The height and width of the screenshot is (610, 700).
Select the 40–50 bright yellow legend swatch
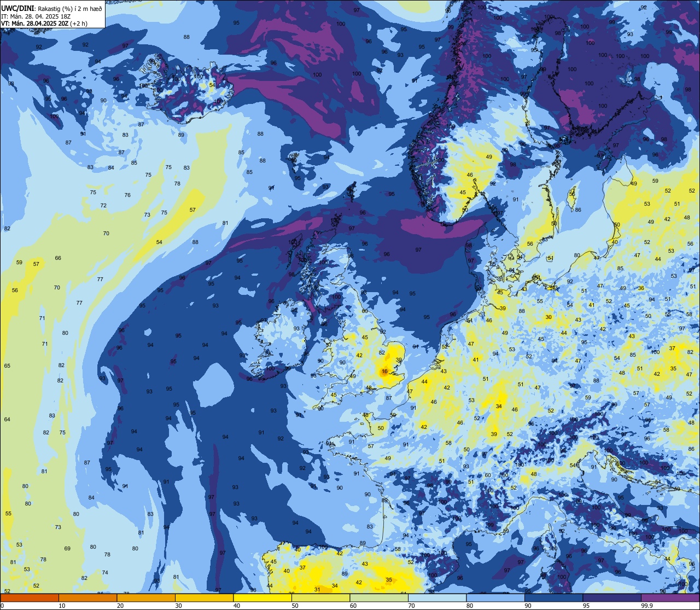click(262, 597)
